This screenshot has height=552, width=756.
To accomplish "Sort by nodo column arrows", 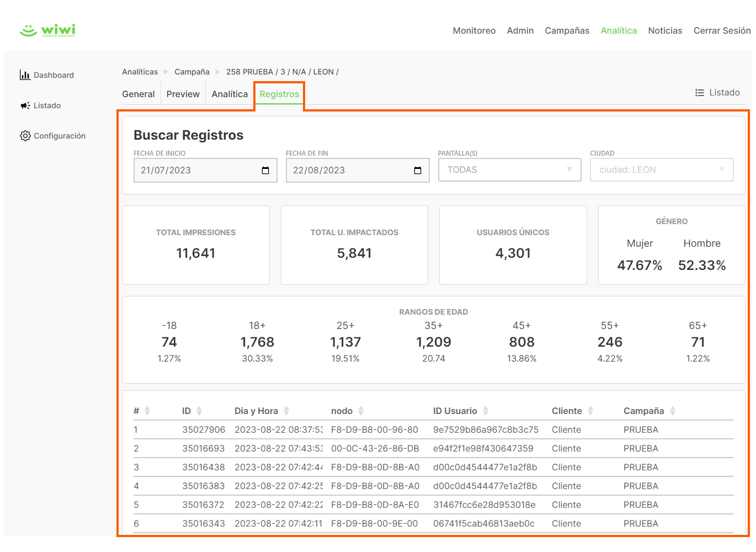I will pos(361,411).
